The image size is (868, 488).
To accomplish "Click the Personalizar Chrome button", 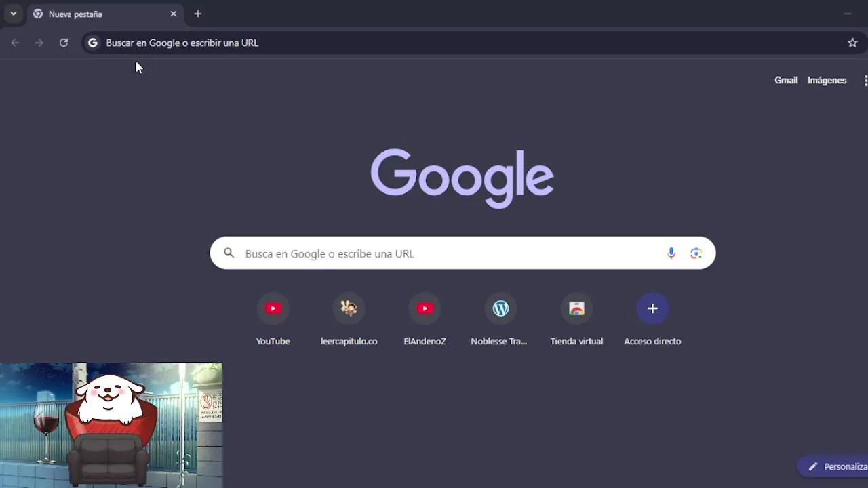I will [x=833, y=466].
